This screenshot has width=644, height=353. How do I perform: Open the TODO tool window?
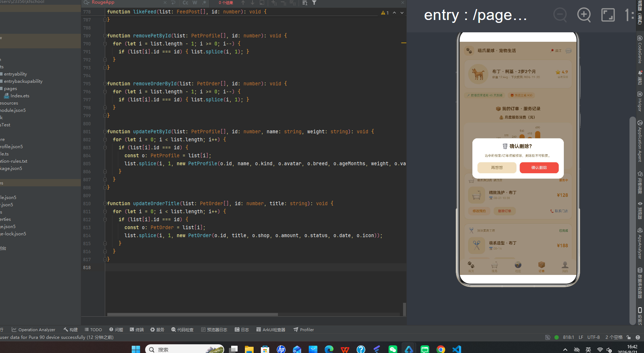(x=93, y=330)
